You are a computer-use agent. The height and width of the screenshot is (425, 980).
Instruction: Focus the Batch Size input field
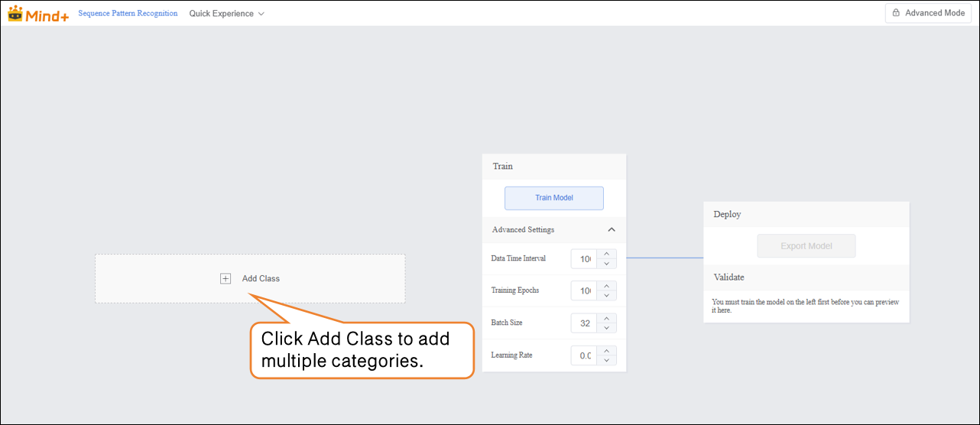coord(584,323)
